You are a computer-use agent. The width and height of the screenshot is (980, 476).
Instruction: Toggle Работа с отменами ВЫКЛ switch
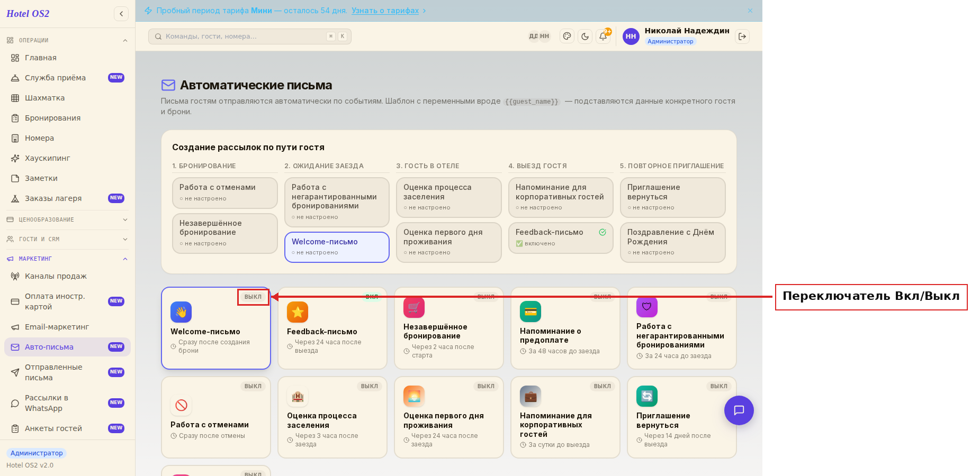pyautogui.click(x=253, y=386)
